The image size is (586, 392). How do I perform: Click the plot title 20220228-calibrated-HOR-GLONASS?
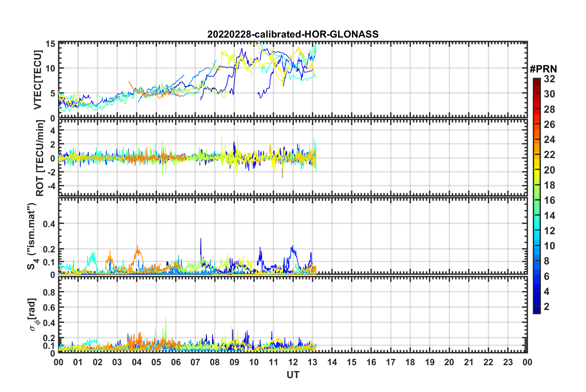click(293, 34)
